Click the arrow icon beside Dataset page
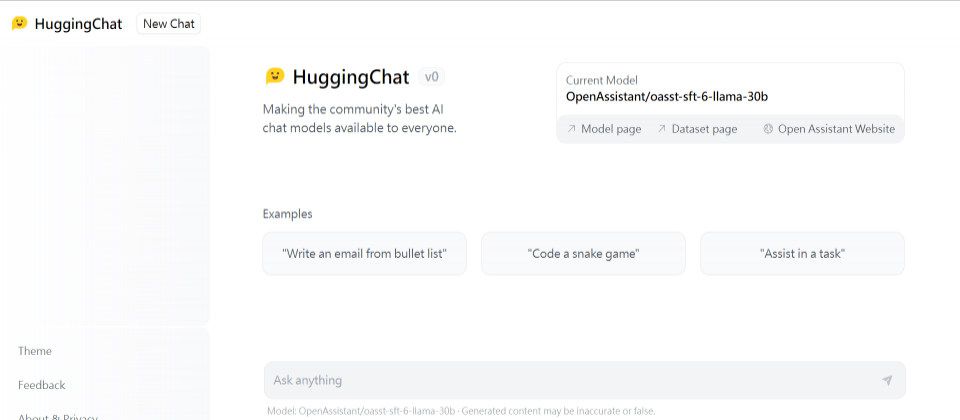 [661, 129]
